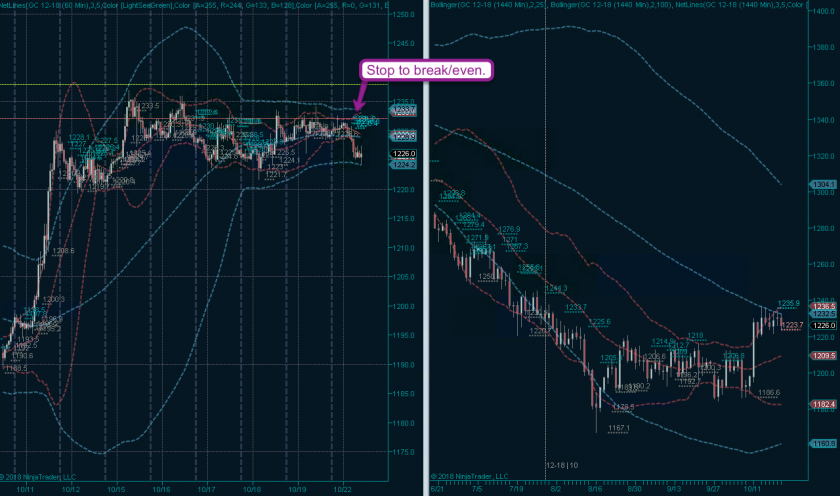Select the red horizontal line on left chart

200,119
